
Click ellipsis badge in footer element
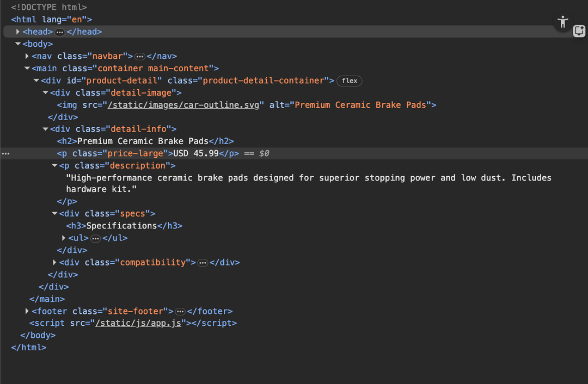(180, 312)
